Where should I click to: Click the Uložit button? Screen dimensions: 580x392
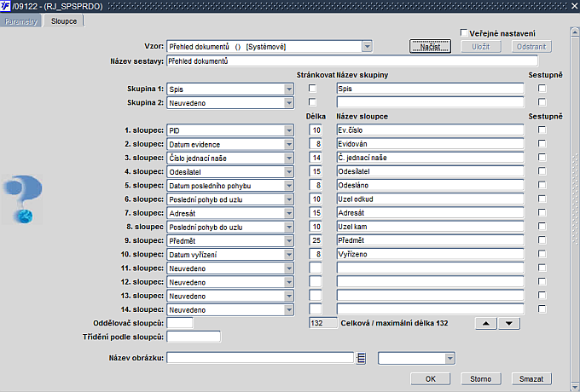tap(481, 47)
